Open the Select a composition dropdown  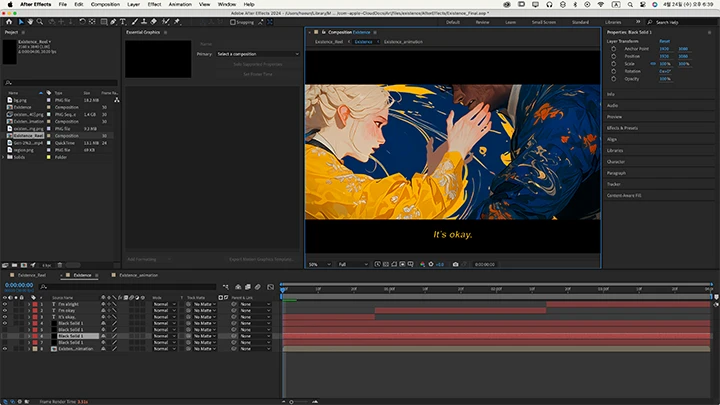[x=258, y=54]
